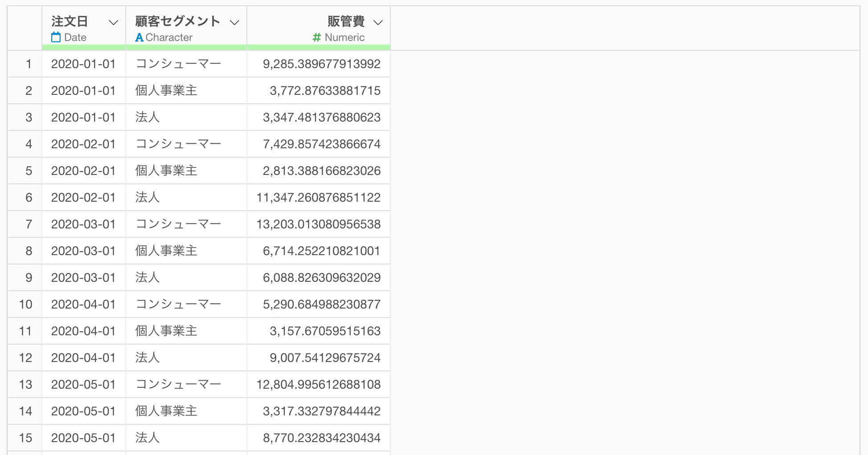Click the 2020-04-01 date in row 10

click(x=83, y=305)
